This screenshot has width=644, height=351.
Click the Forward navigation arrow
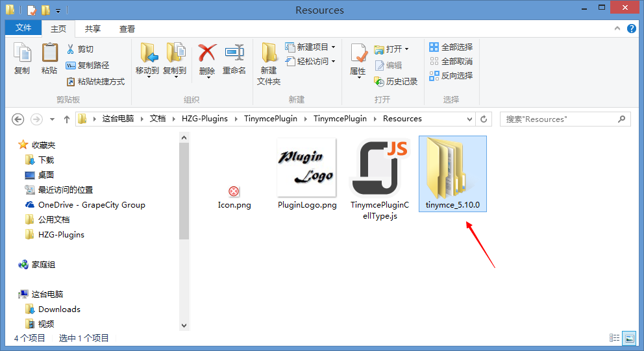[36, 119]
